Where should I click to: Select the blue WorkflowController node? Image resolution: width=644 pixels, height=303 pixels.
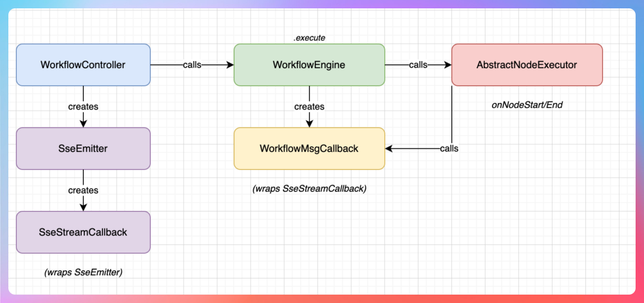[82, 65]
